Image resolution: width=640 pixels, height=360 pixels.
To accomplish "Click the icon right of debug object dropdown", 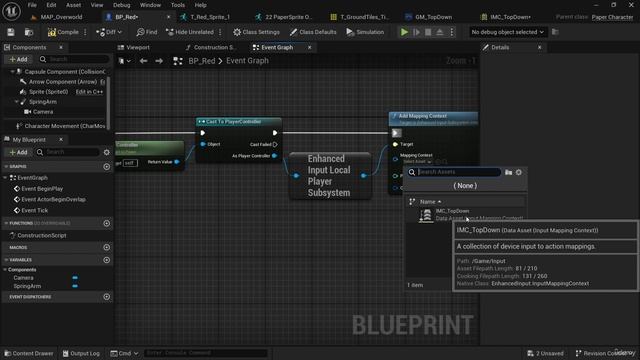I will click(x=555, y=31).
